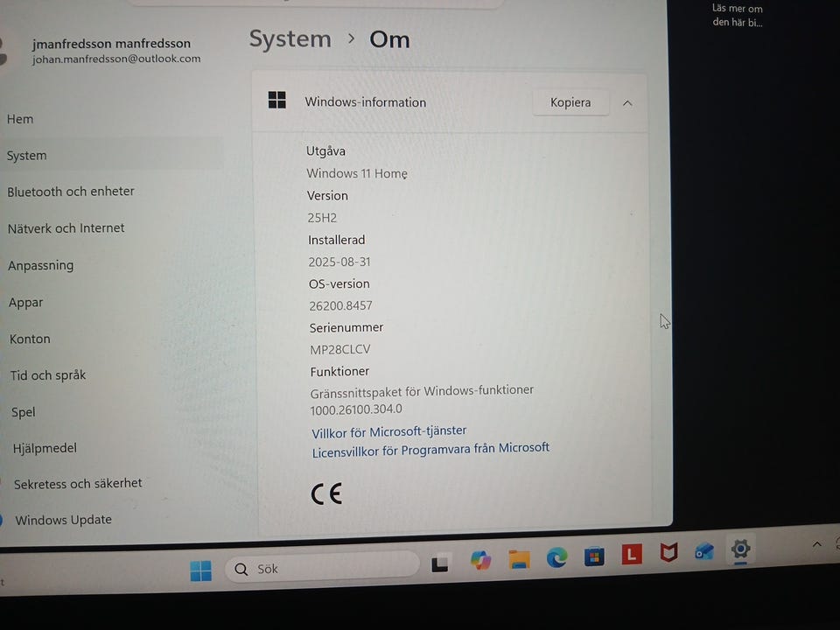840x630 pixels.
Task: Open Windows Update settings page
Action: (63, 520)
